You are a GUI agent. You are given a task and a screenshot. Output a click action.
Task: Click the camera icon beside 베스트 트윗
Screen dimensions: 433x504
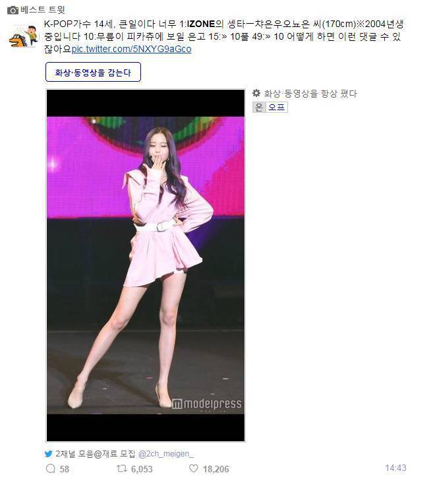tap(13, 11)
